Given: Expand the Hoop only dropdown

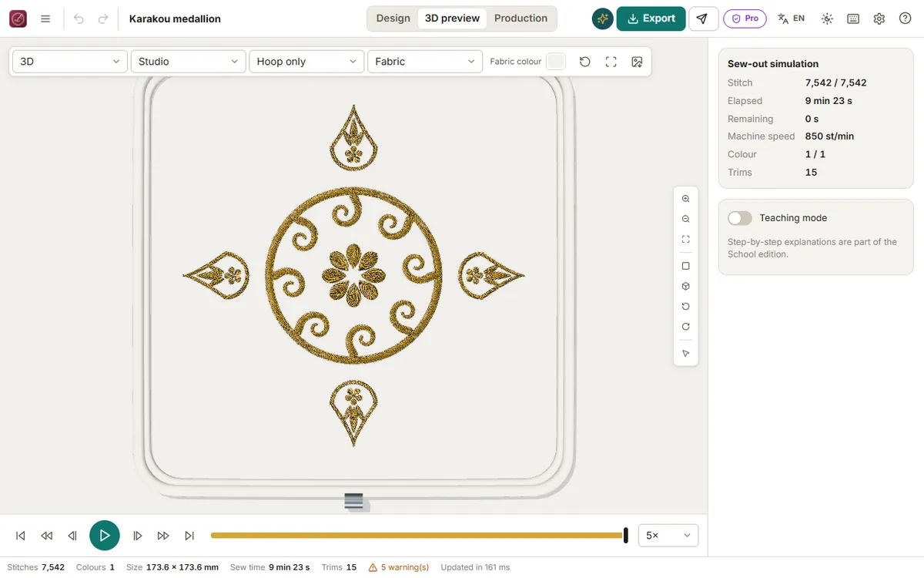Looking at the screenshot, I should click(x=307, y=62).
